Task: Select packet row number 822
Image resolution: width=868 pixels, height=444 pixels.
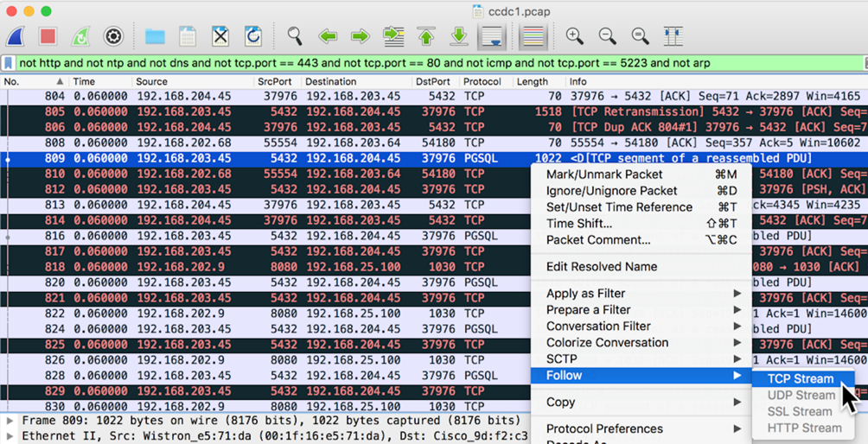Action: (265, 314)
